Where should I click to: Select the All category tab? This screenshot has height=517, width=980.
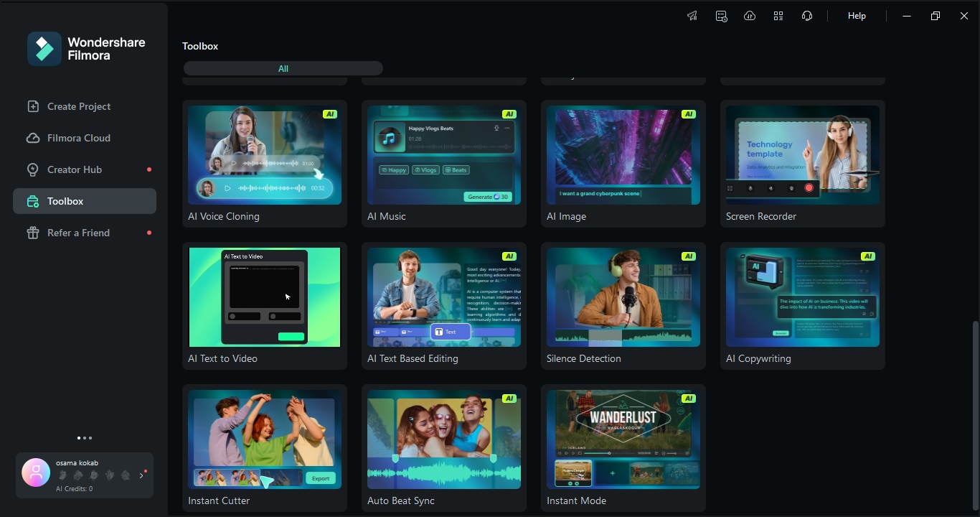(x=283, y=68)
